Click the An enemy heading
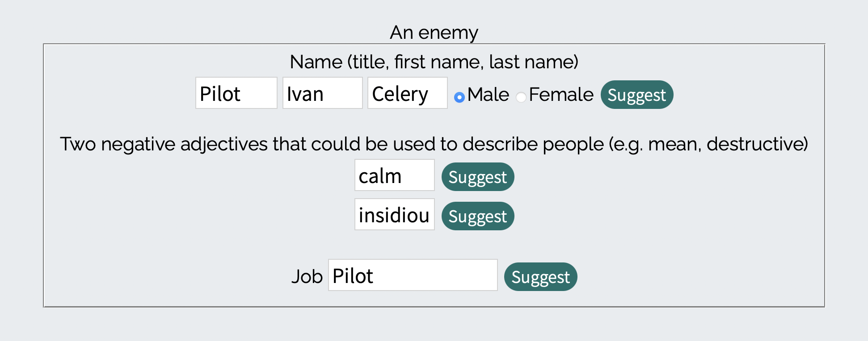 [434, 33]
